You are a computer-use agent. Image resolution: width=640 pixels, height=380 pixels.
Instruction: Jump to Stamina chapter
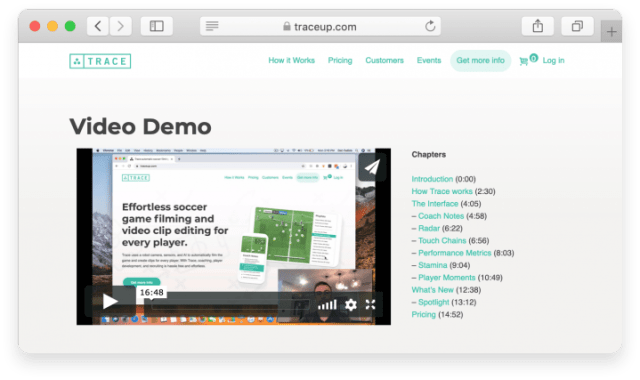tap(432, 265)
